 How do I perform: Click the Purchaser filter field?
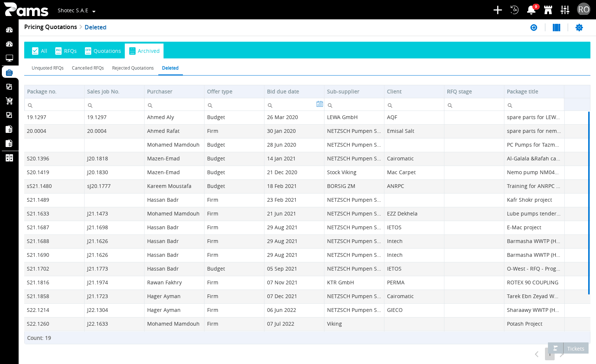(x=174, y=105)
